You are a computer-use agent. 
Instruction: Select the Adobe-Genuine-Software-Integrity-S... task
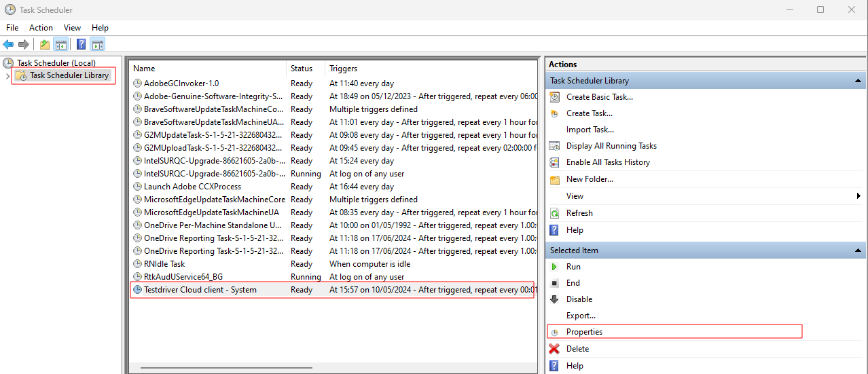click(x=213, y=96)
